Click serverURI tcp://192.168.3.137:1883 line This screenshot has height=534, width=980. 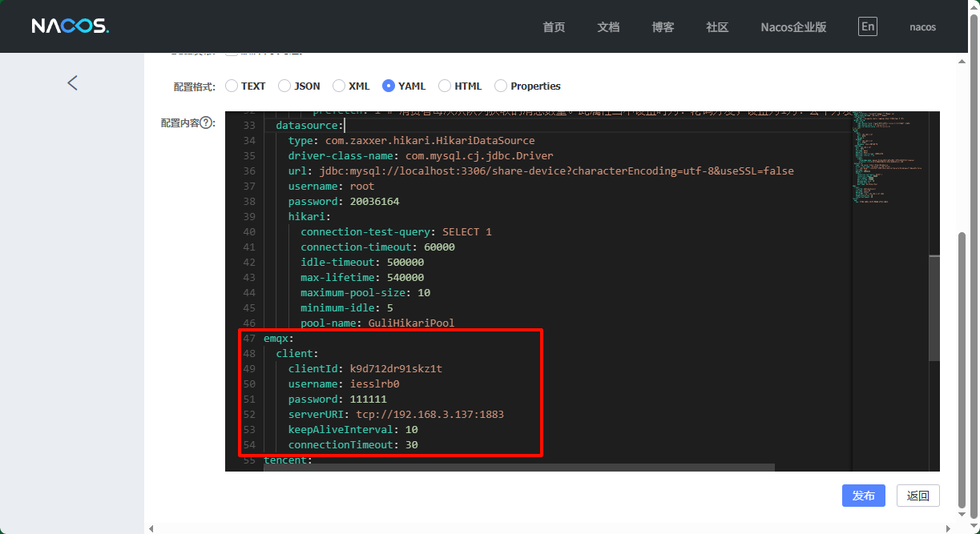coord(396,415)
